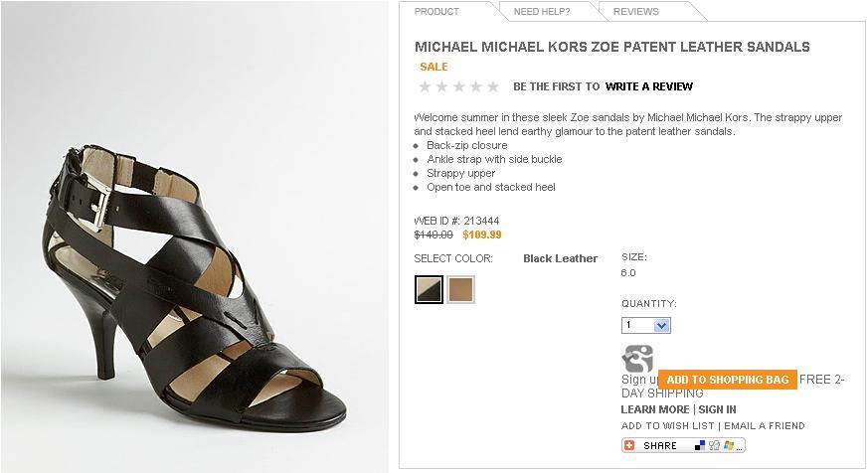Click the Write a Review link
This screenshot has height=473, width=868.
point(648,86)
